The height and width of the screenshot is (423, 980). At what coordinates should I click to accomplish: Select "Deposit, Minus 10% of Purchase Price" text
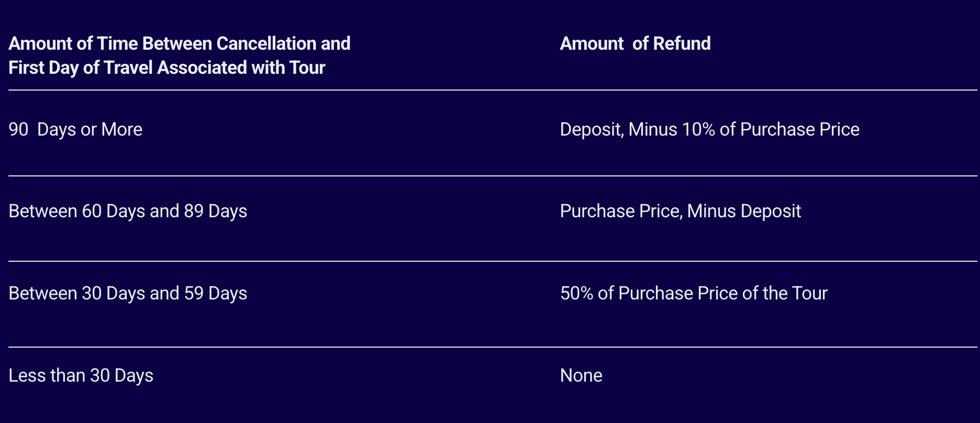pos(709,129)
